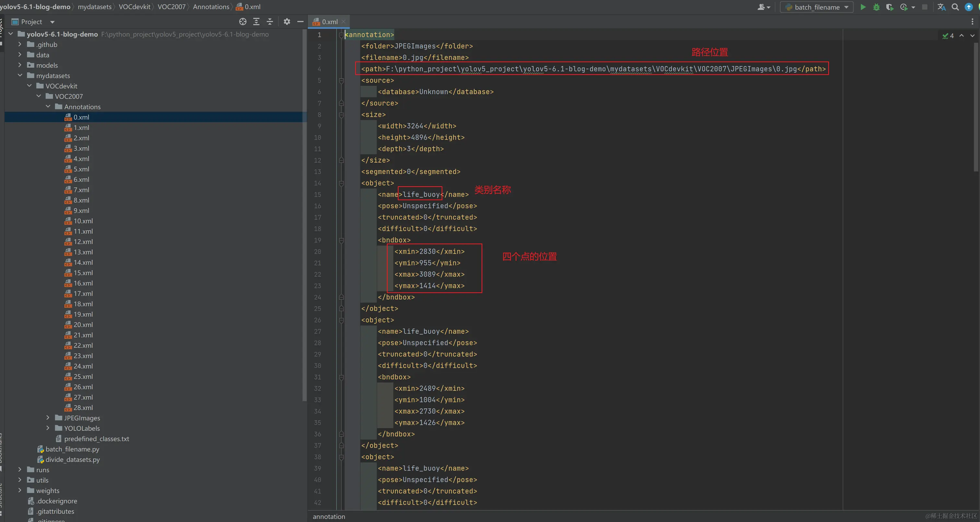980x522 pixels.
Task: Open the translation plugin icon
Action: (x=941, y=7)
